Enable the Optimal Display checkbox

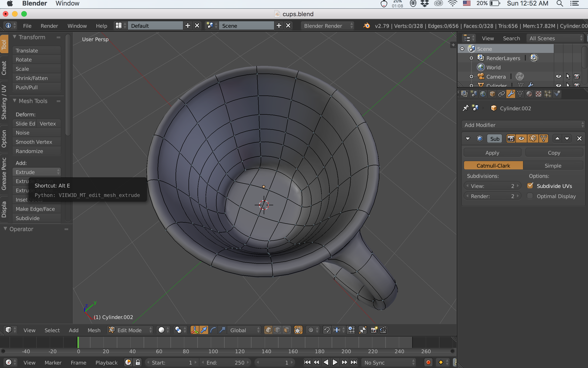pos(530,196)
